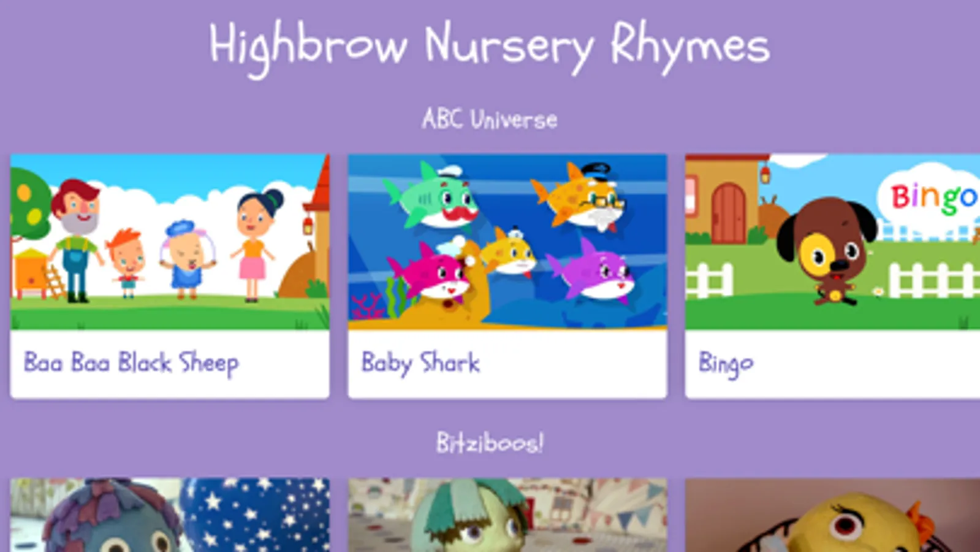Open the third Bitziboos video with yellow puppet
Screen dimensions: 980x552
click(832, 515)
